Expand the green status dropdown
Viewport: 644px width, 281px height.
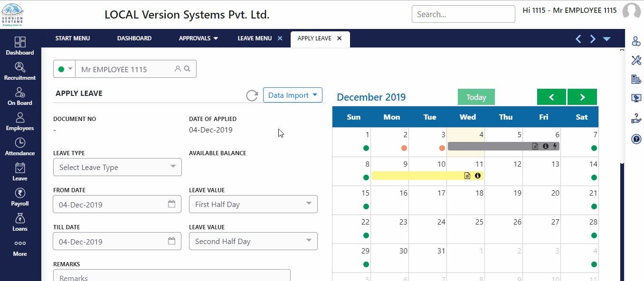click(x=65, y=69)
